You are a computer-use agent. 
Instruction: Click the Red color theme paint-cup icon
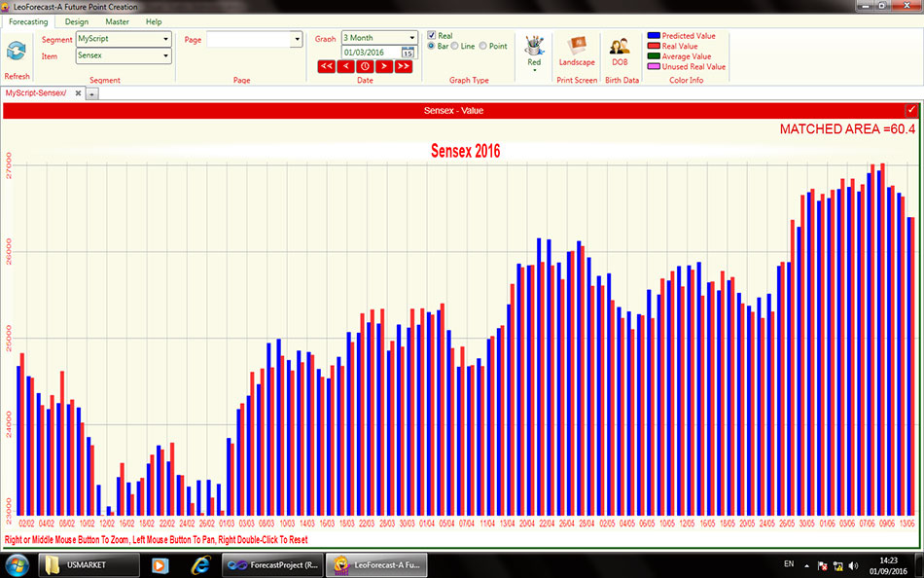pyautogui.click(x=534, y=46)
